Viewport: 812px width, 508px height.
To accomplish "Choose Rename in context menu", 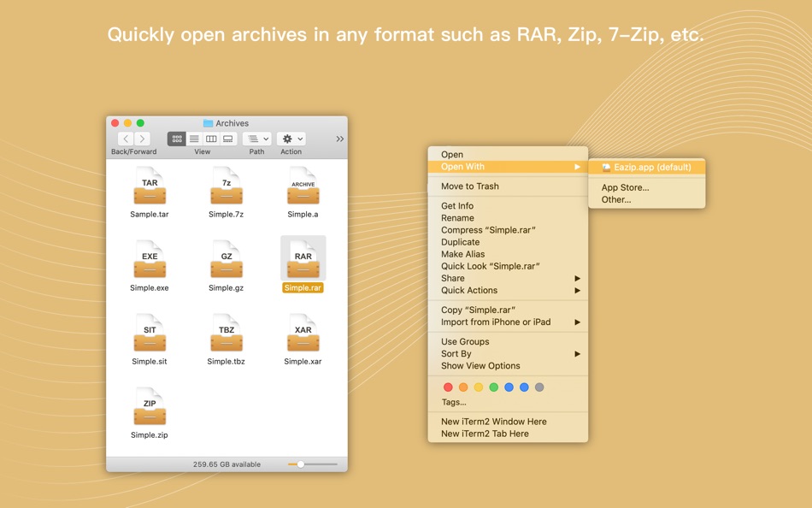I will click(508, 218).
